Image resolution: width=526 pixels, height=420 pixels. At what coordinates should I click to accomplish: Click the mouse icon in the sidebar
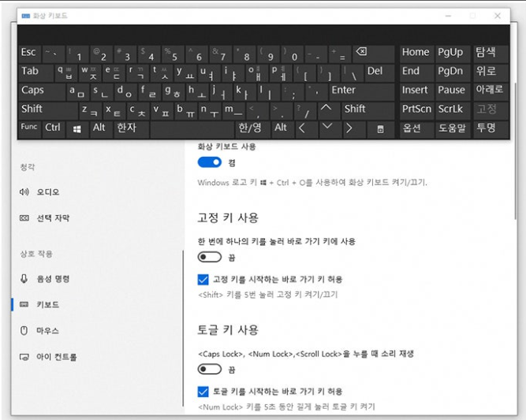pyautogui.click(x=24, y=330)
